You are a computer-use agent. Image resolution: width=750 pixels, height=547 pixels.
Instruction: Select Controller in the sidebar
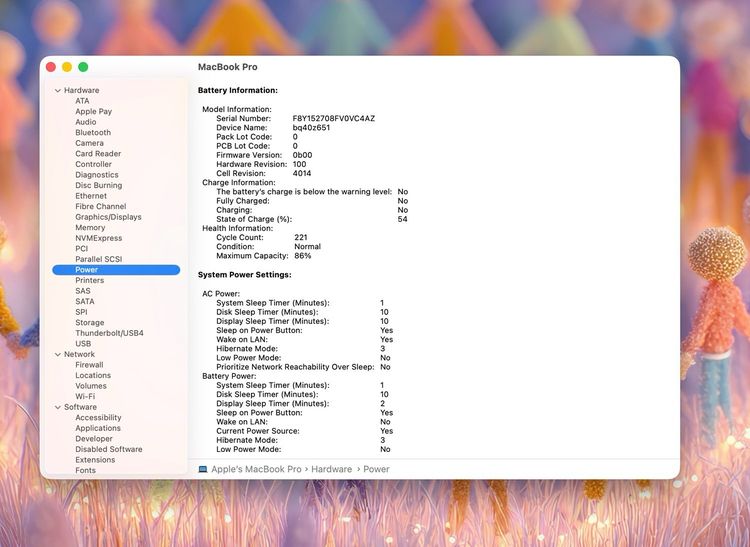[93, 164]
